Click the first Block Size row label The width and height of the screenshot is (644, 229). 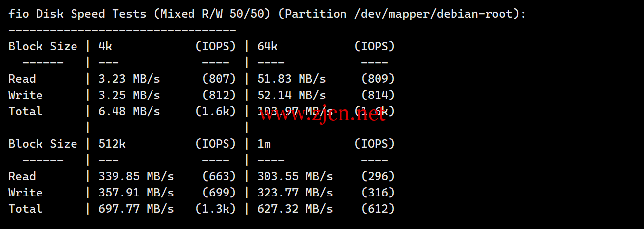click(x=43, y=46)
